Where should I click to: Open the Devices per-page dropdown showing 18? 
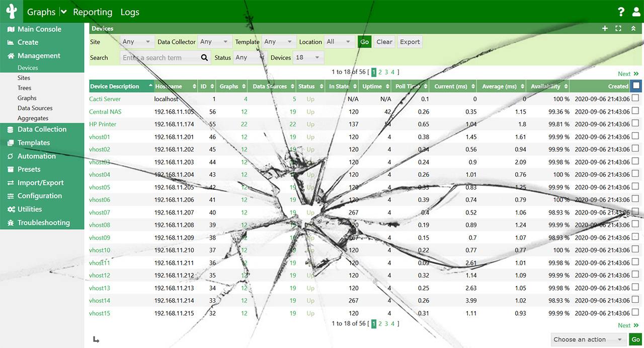[309, 57]
